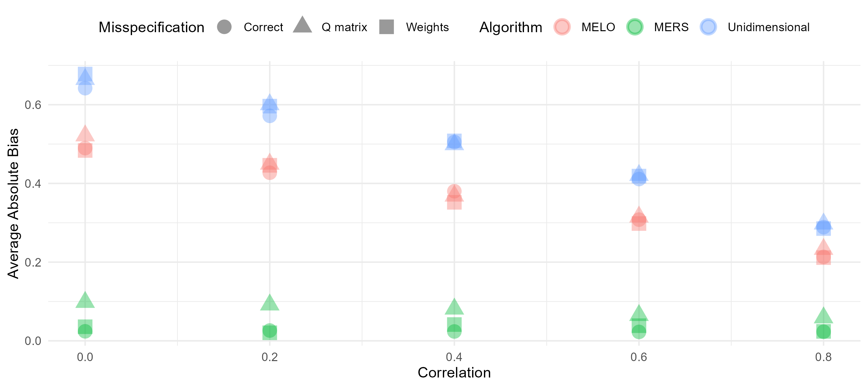
Task: Click the Misspecification legend title
Action: [x=151, y=27]
